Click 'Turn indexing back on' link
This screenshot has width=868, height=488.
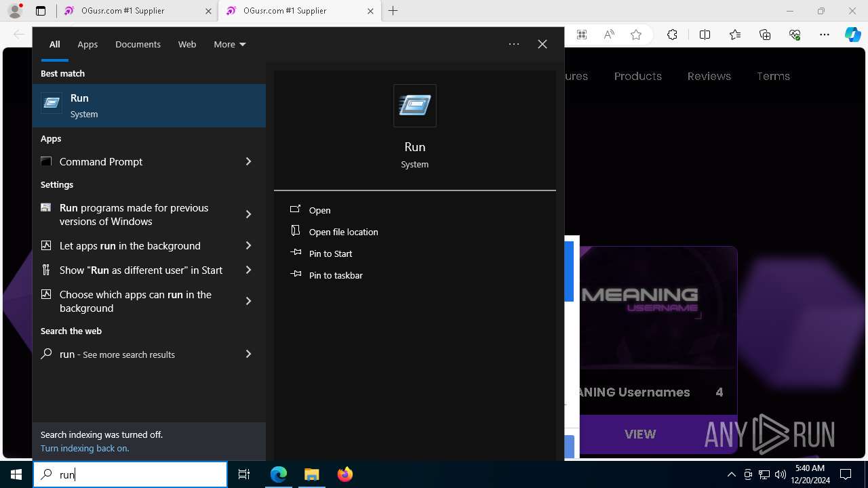pos(85,448)
